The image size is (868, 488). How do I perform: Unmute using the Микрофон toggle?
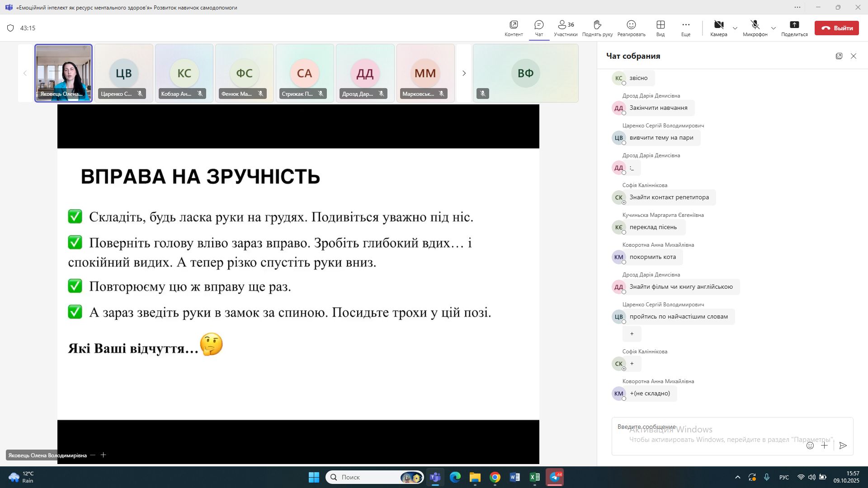coord(755,28)
